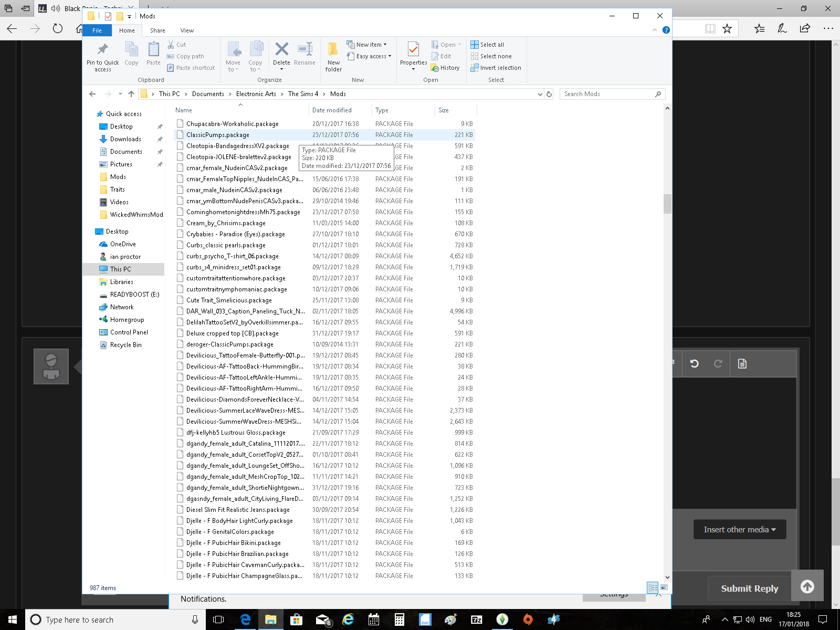Rename the selected file
The width and height of the screenshot is (840, 630).
304,54
